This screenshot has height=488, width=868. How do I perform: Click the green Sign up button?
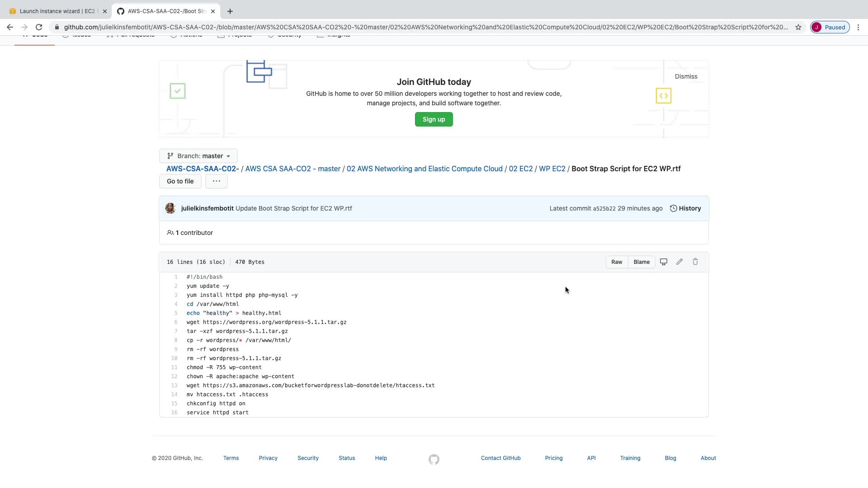434,119
